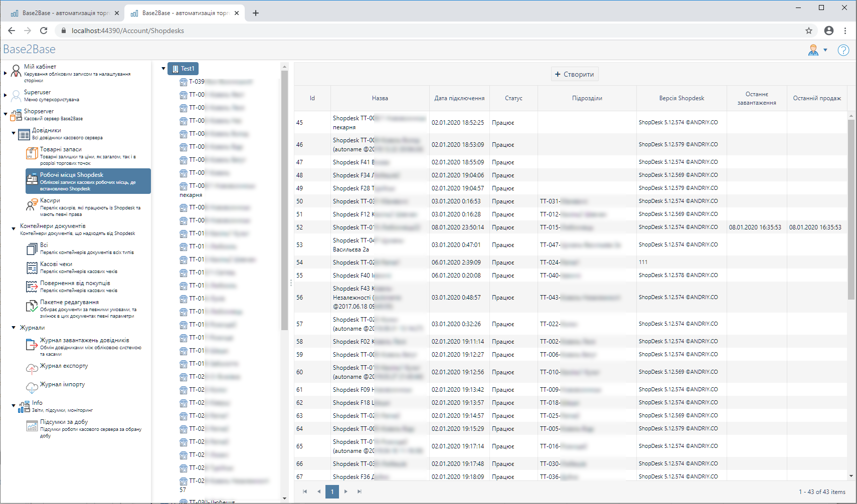Sort table by Назва column header
This screenshot has width=857, height=504.
click(380, 98)
